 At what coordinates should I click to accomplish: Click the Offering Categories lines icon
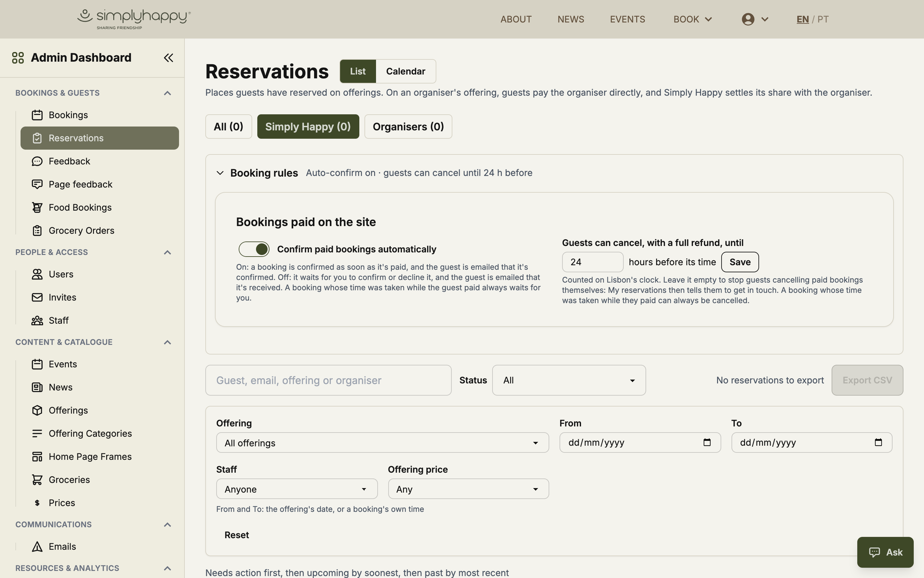click(37, 433)
